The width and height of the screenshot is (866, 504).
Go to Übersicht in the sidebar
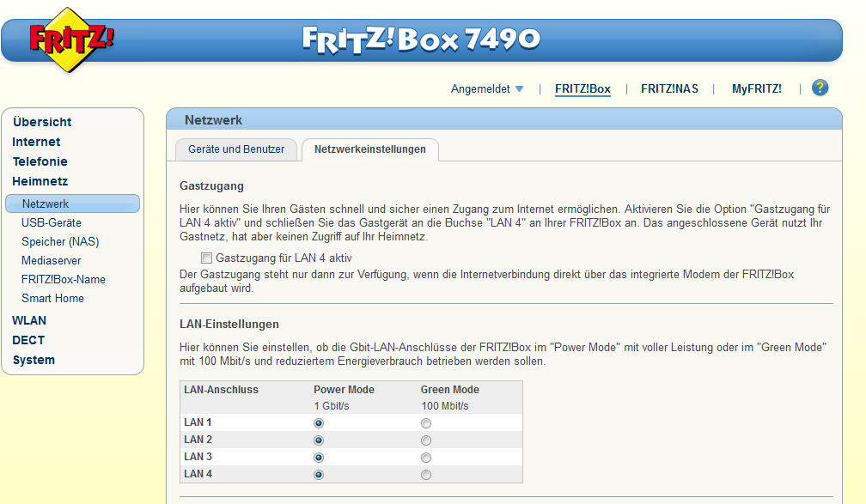42,122
